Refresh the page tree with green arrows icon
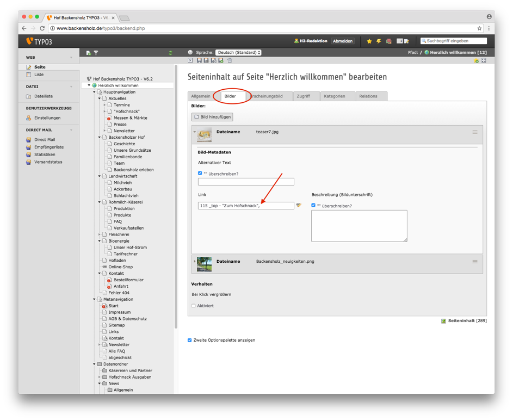The width and height of the screenshot is (513, 420). (170, 53)
